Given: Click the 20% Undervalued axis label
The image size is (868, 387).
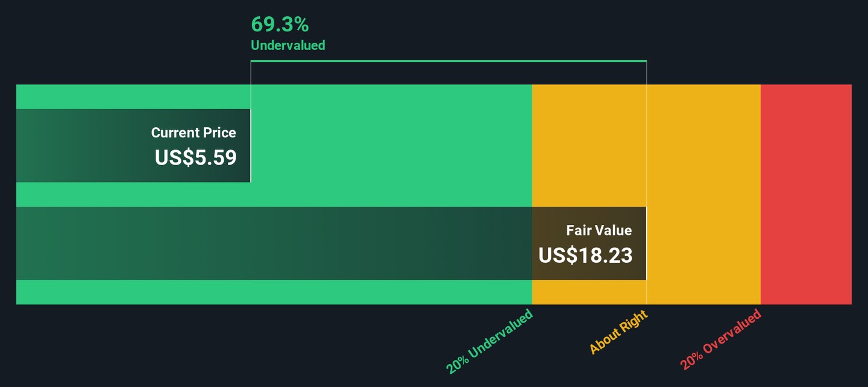Looking at the screenshot, I should click(489, 341).
